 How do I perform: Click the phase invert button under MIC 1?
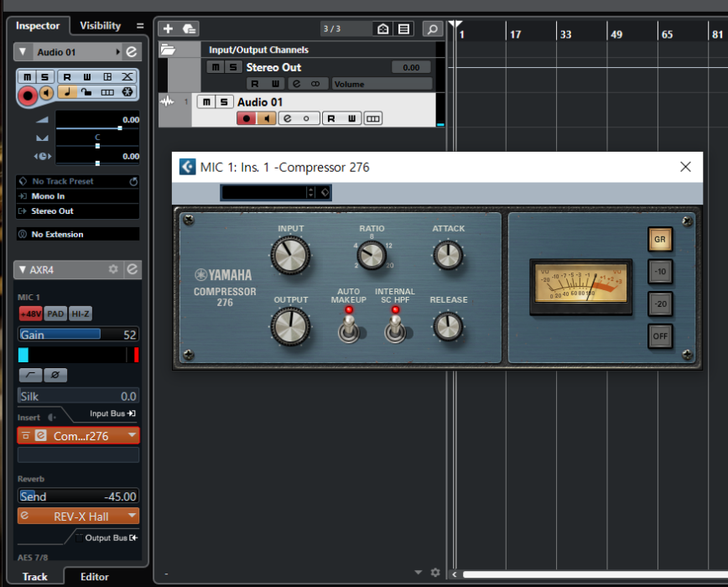[x=55, y=375]
